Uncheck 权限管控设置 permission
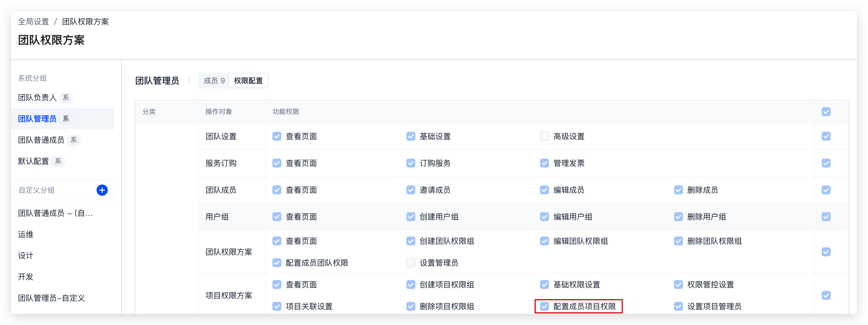 (x=678, y=285)
